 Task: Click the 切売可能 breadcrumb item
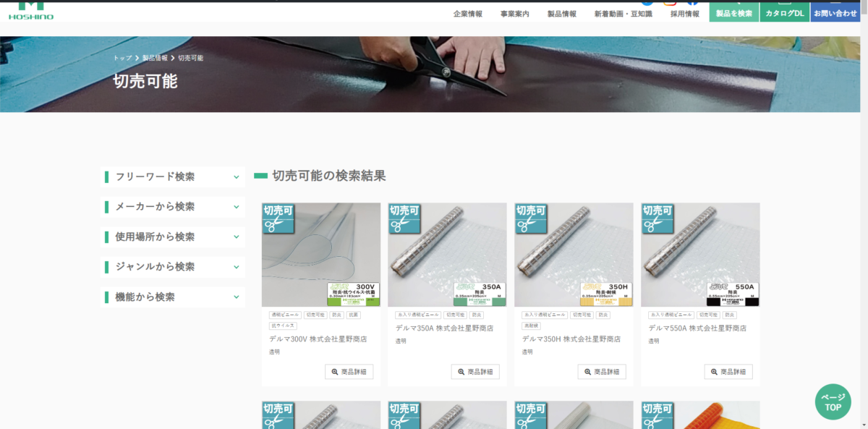(x=190, y=58)
